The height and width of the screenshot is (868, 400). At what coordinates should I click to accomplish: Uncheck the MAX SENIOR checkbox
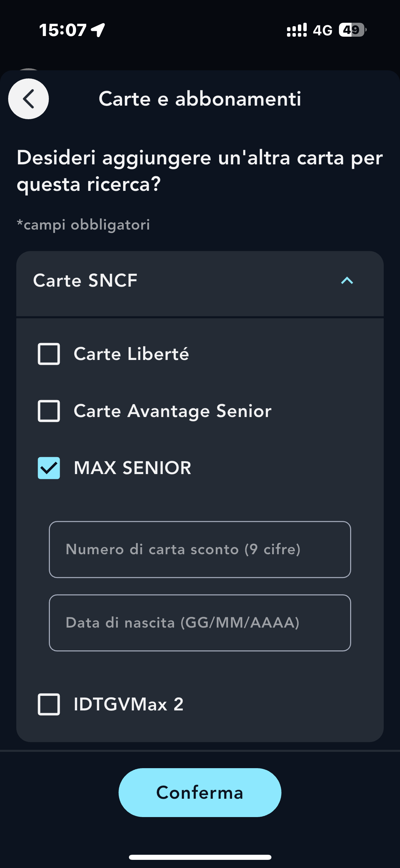pos(49,468)
